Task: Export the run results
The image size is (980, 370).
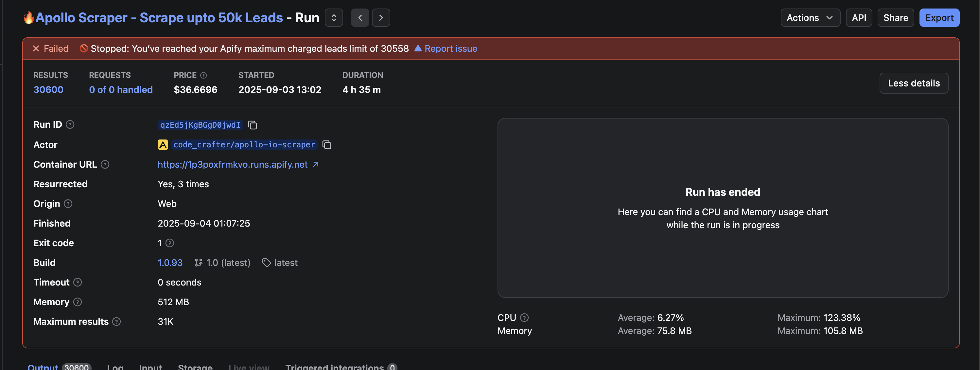Action: [939, 17]
